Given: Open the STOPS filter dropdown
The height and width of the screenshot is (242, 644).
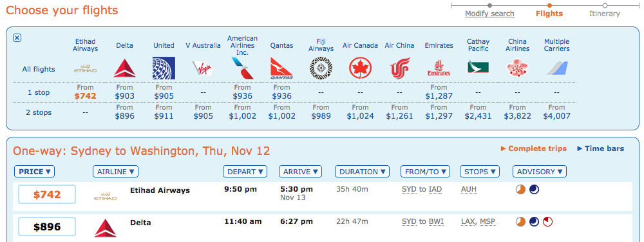Looking at the screenshot, I should tap(480, 172).
